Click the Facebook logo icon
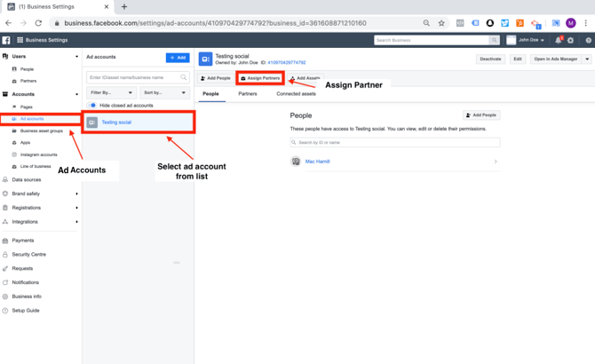The image size is (595, 364). click(x=6, y=40)
